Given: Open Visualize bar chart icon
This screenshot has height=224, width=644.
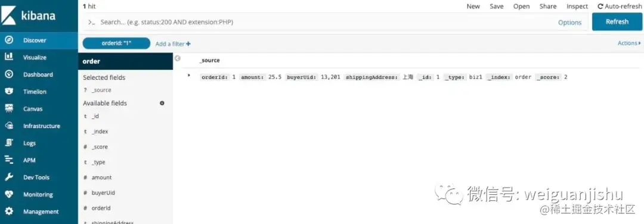Looking at the screenshot, I should tap(9, 57).
